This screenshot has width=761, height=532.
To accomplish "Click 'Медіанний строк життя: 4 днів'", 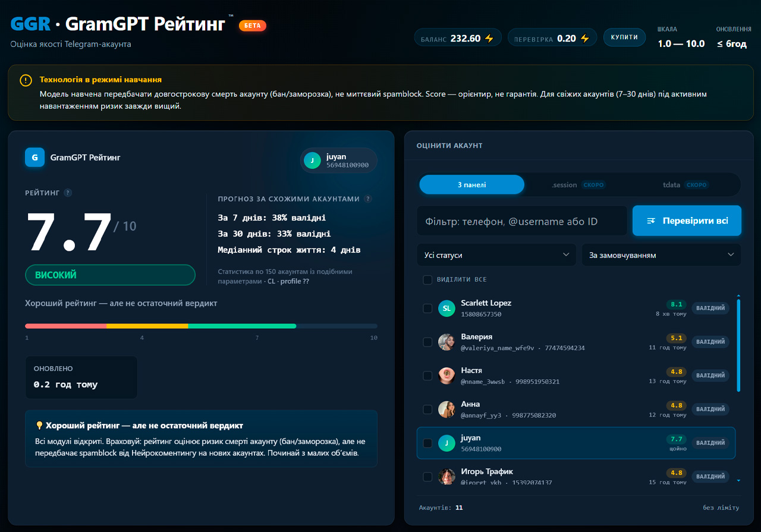I will click(x=289, y=250).
